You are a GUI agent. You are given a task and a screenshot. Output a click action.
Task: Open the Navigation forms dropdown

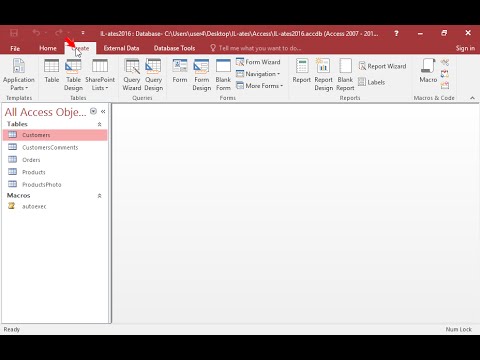258,74
